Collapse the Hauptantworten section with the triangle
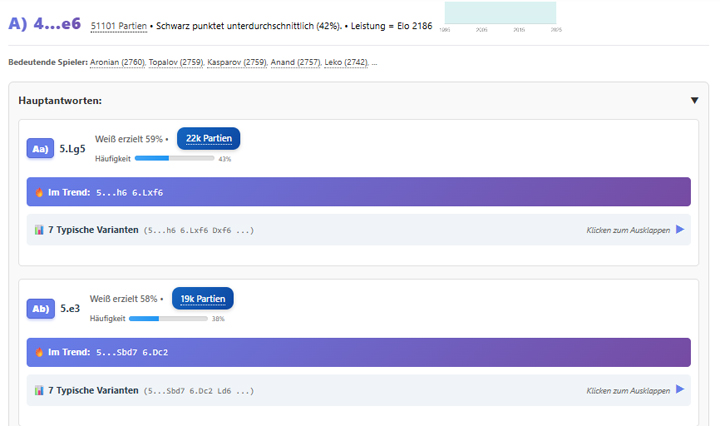The image size is (720, 426). tap(694, 100)
